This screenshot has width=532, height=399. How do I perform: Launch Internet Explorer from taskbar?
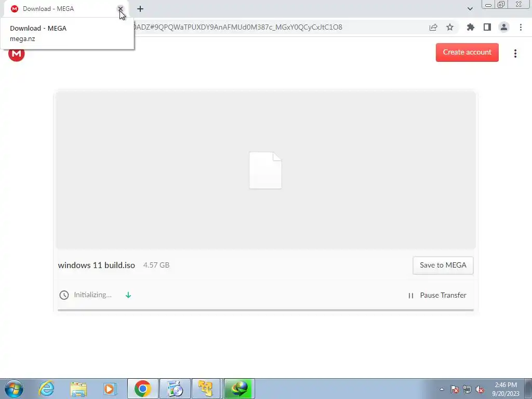click(x=46, y=389)
